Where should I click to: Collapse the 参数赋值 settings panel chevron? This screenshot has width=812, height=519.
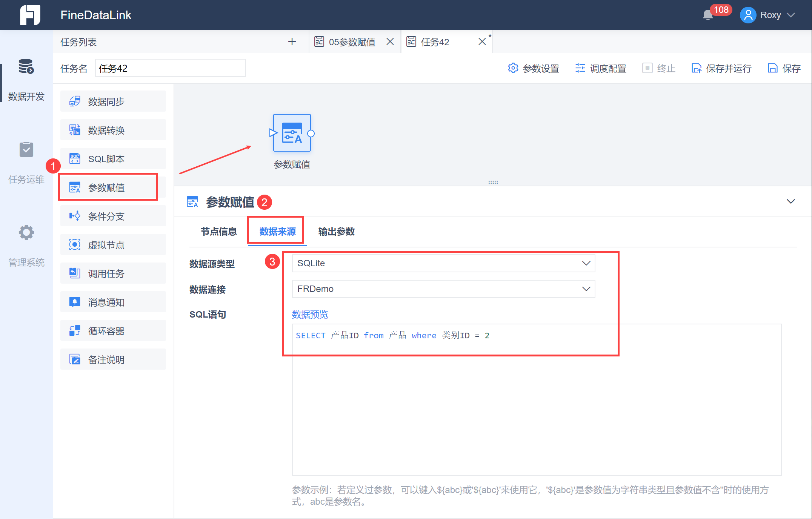790,201
